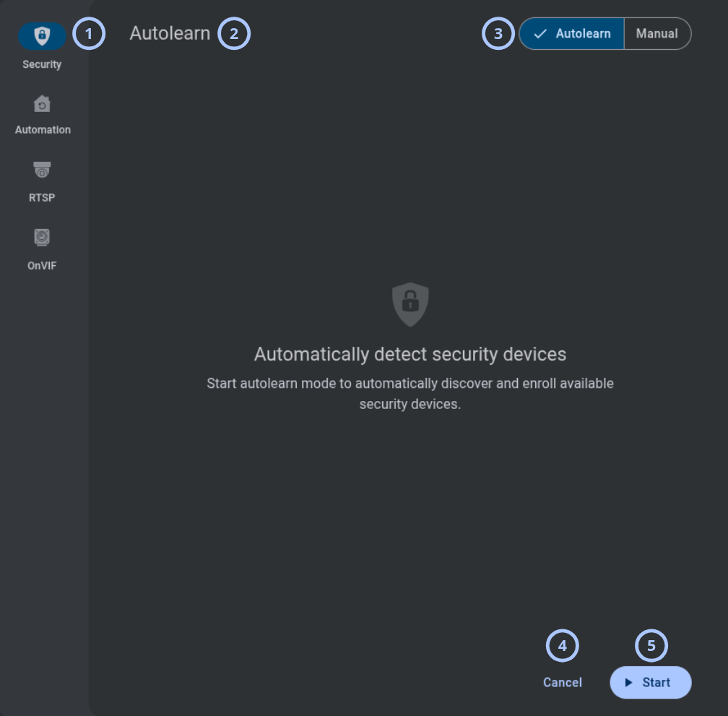Open the OnVIF text label
The width and height of the screenshot is (728, 716).
pos(42,266)
